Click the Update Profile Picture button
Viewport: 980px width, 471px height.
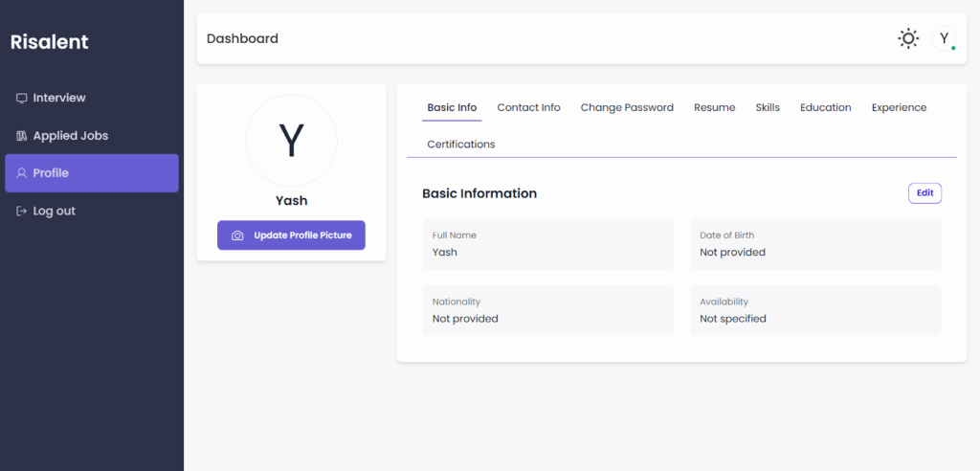[x=291, y=235]
